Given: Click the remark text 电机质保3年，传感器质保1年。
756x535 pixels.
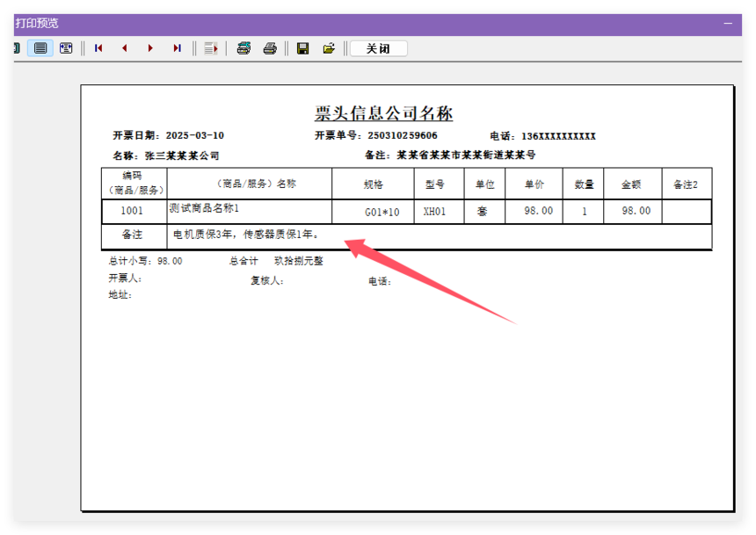Looking at the screenshot, I should tap(246, 235).
